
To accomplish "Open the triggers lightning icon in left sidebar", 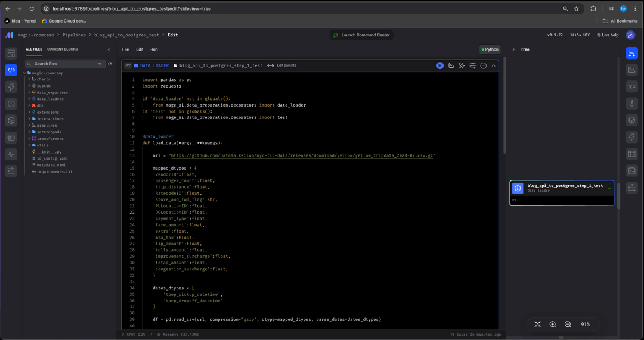I will point(11,87).
